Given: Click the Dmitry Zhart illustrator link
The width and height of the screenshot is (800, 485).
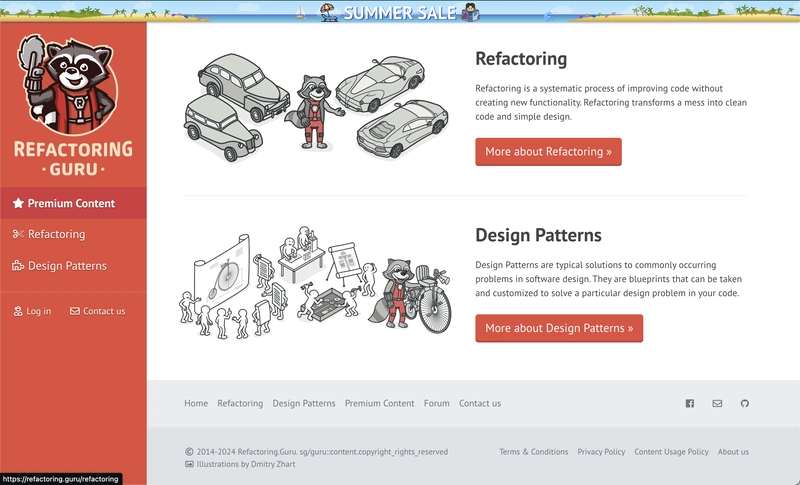Looking at the screenshot, I should pyautogui.click(x=273, y=464).
